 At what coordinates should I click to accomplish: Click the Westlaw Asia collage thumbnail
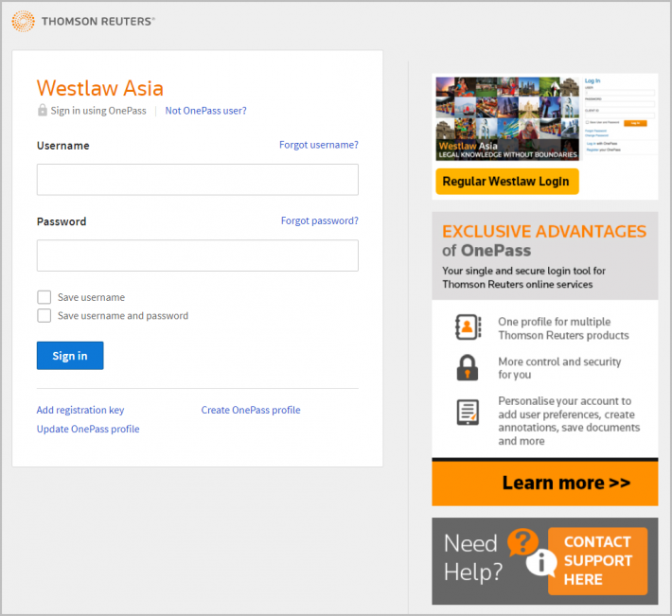(x=507, y=118)
